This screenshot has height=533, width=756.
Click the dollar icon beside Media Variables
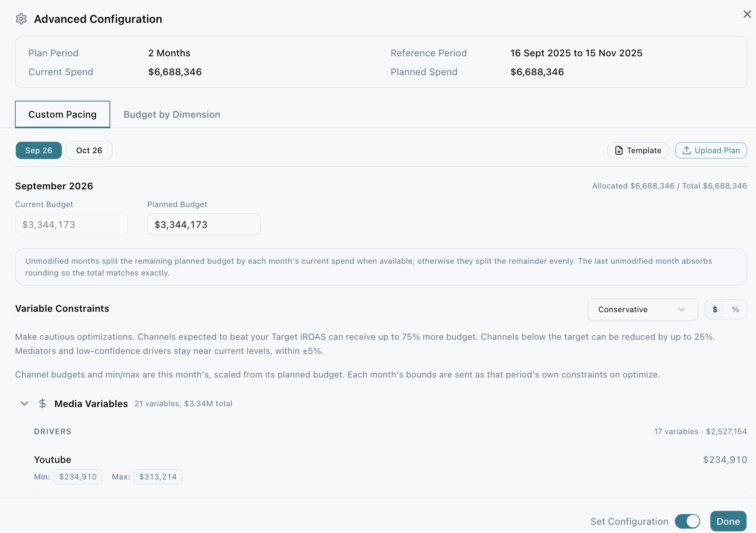point(43,403)
